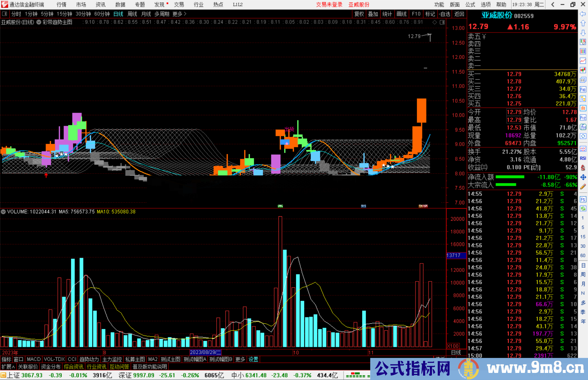Click the green refresh sidebar icon

pos(583,209)
